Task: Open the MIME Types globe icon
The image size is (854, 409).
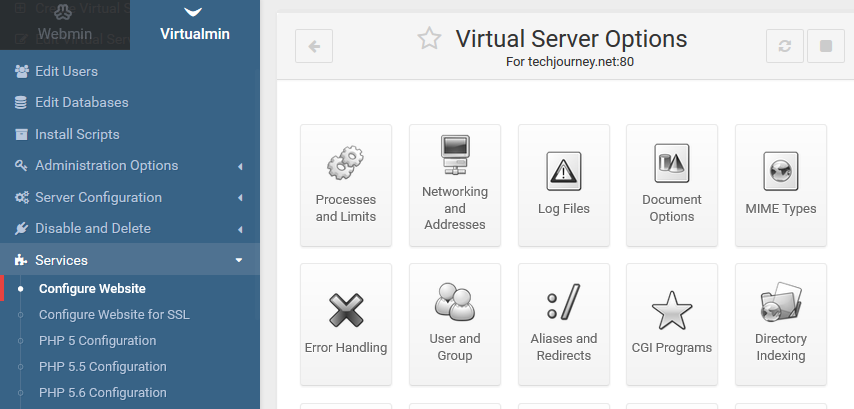Action: 780,171
